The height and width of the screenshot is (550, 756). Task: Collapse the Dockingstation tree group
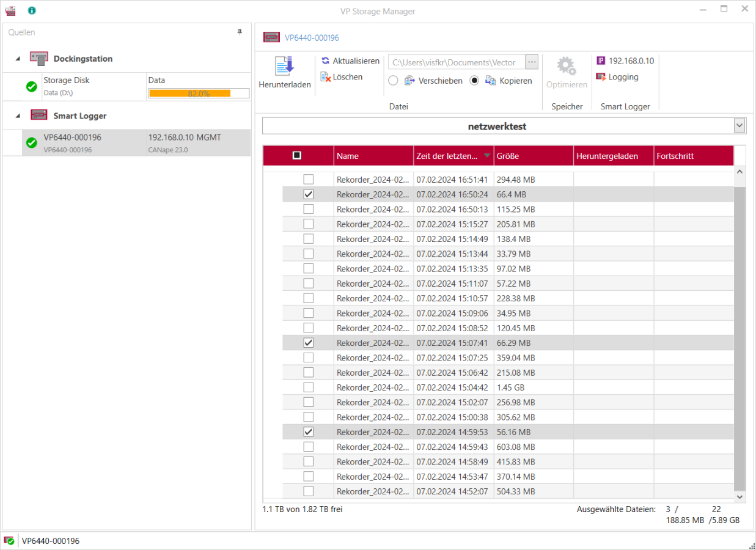click(18, 59)
